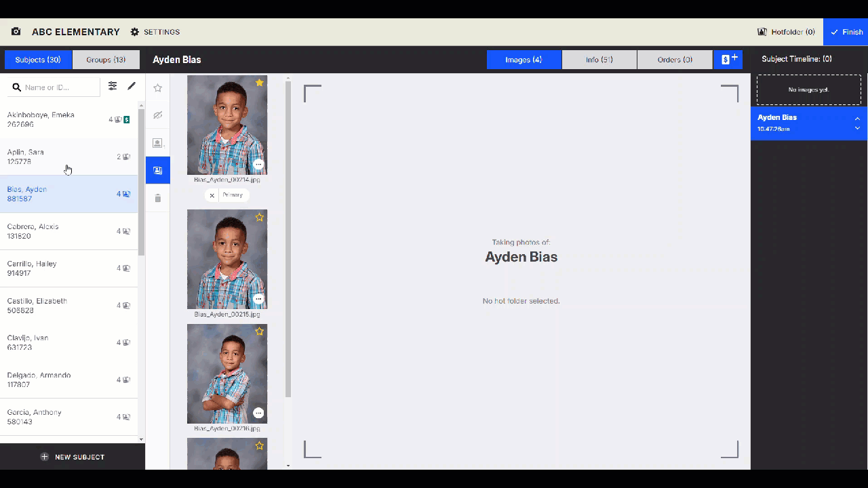Click the subject list scroll down arrow
Screen dimensions: 868x488
tap(142, 440)
